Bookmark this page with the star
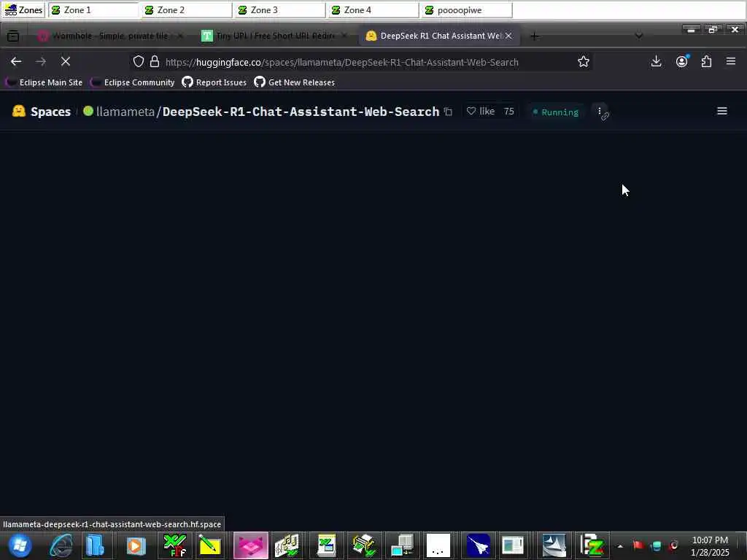This screenshot has height=560, width=747. point(583,61)
